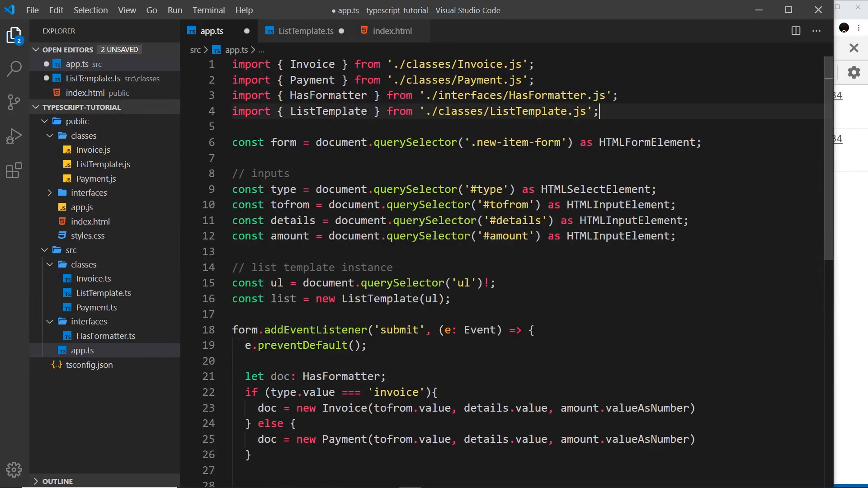Open HasFormatter.ts file
The width and height of the screenshot is (868, 488).
click(x=106, y=336)
